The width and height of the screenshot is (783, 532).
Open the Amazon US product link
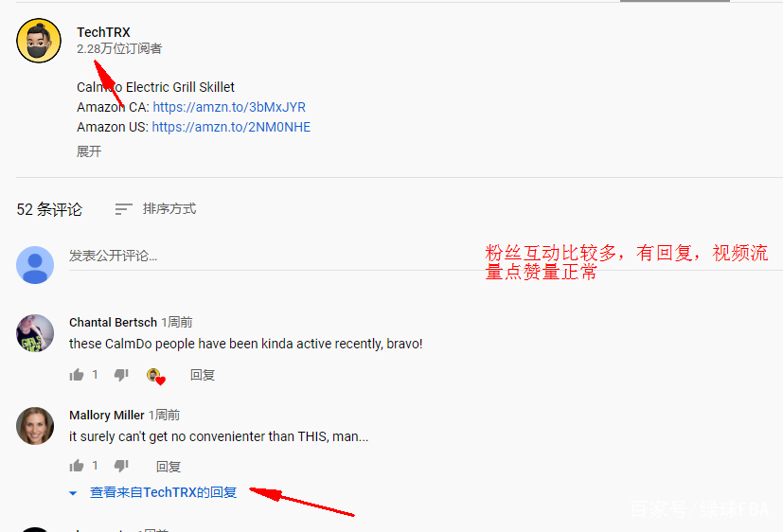pos(231,127)
